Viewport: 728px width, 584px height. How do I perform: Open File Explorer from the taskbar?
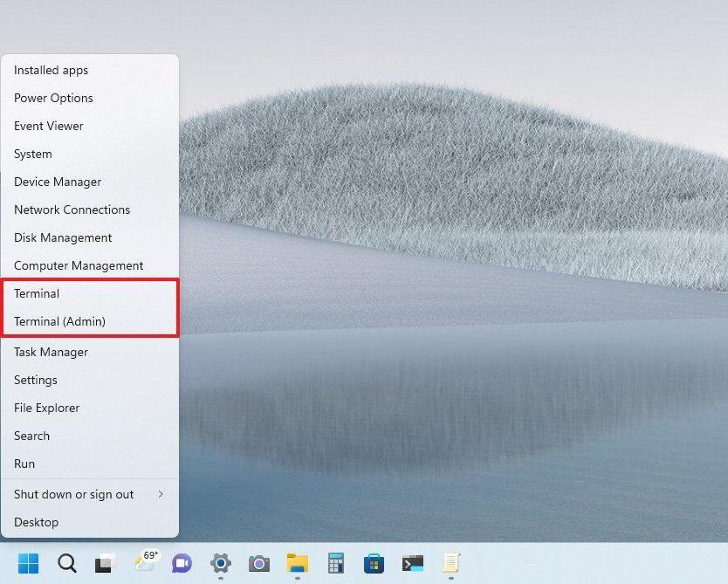coord(298,564)
